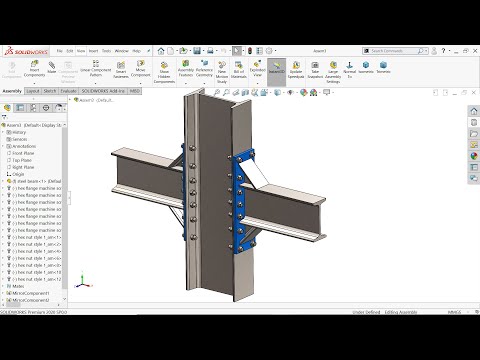Expand Linear Component Pattern dropdown arrow

(96, 83)
